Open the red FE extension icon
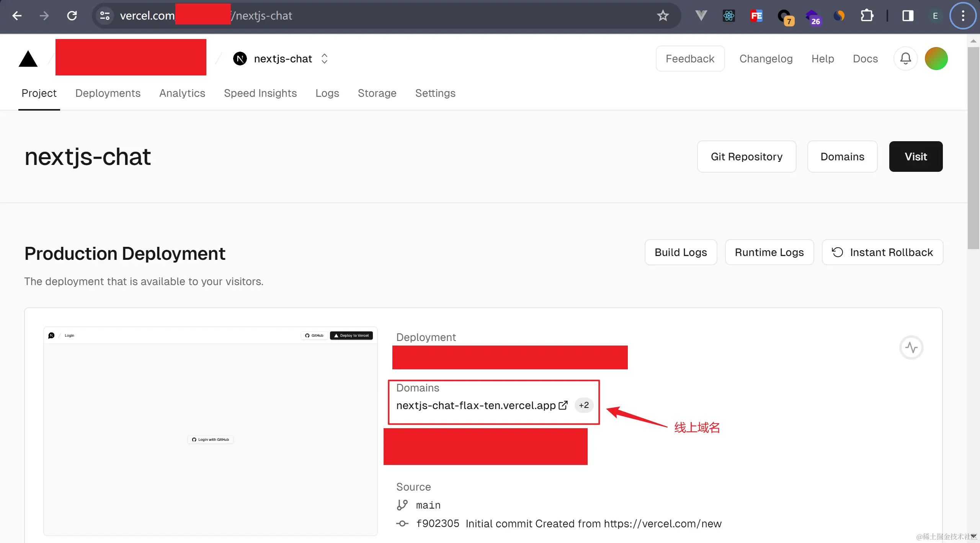The height and width of the screenshot is (543, 980). pyautogui.click(x=756, y=16)
